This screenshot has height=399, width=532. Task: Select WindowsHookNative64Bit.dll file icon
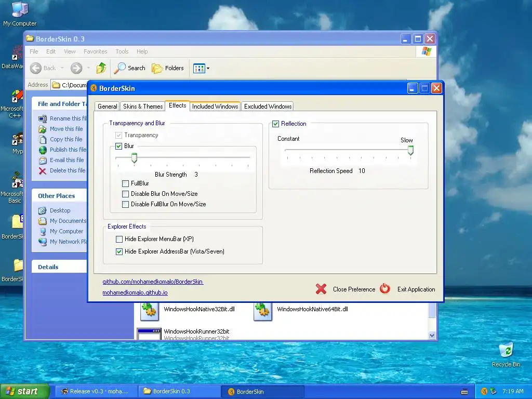[263, 311]
